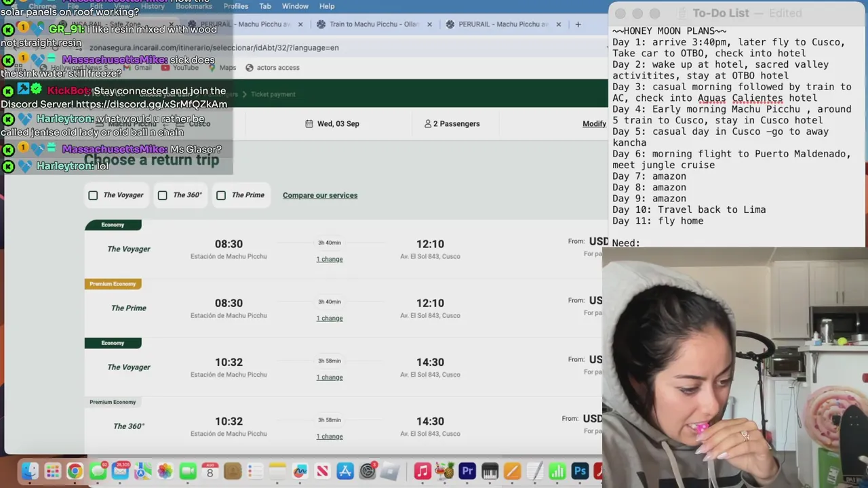Open Photos from the Dock
The width and height of the screenshot is (868, 488).
point(165,471)
